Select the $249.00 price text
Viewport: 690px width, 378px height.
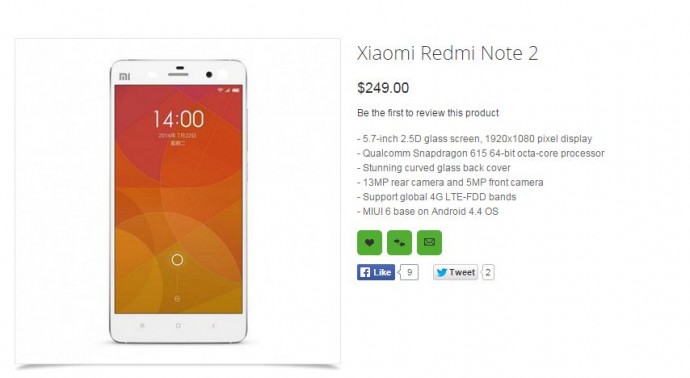(x=383, y=88)
